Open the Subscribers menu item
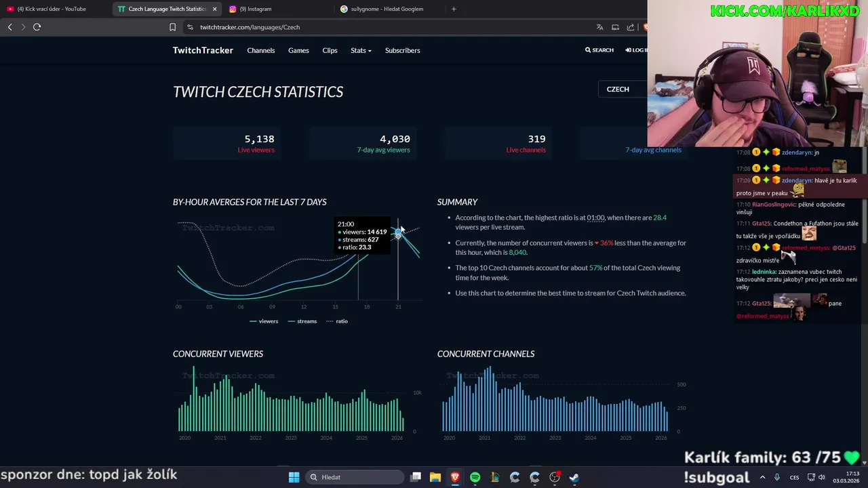This screenshot has width=868, height=488. [403, 50]
